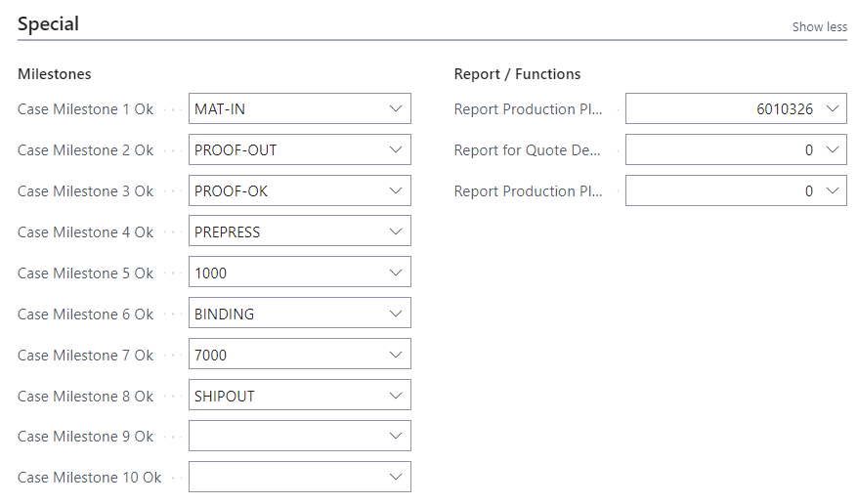The image size is (858, 504).
Task: Expand the empty Case Milestone 9 dropdown
Action: click(395, 437)
